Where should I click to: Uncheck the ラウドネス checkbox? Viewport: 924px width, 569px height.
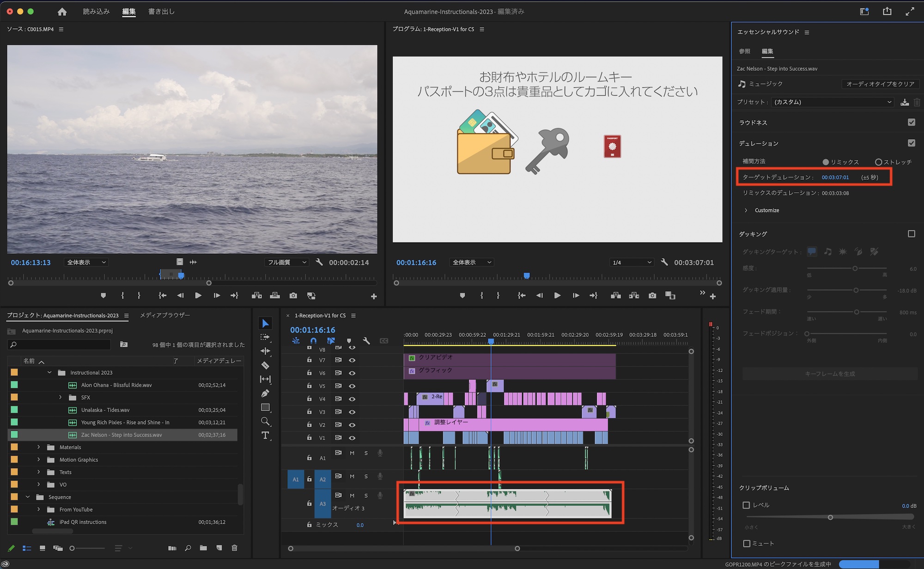(x=911, y=122)
